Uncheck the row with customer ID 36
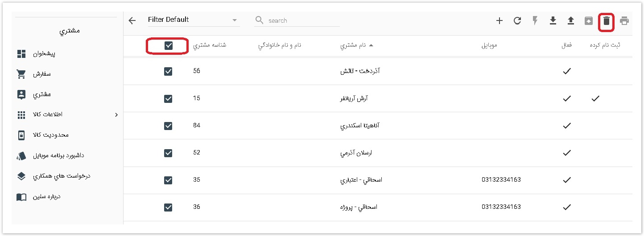644x236 pixels. [168, 207]
